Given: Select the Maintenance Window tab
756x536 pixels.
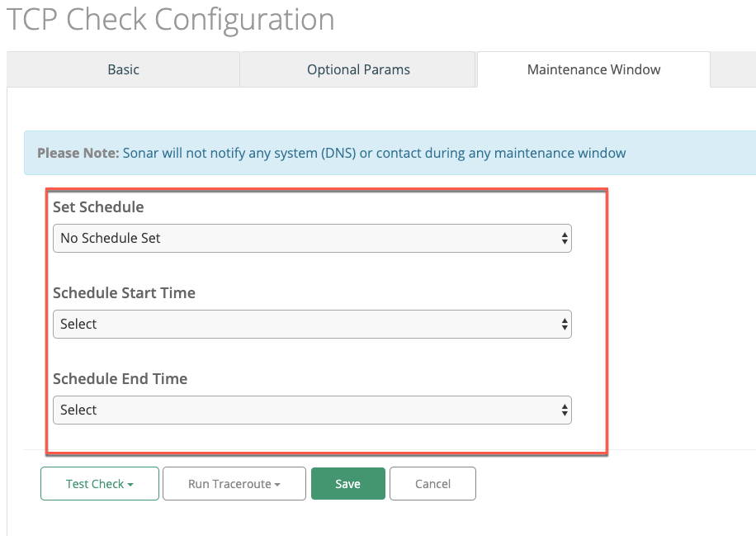Looking at the screenshot, I should (593, 69).
